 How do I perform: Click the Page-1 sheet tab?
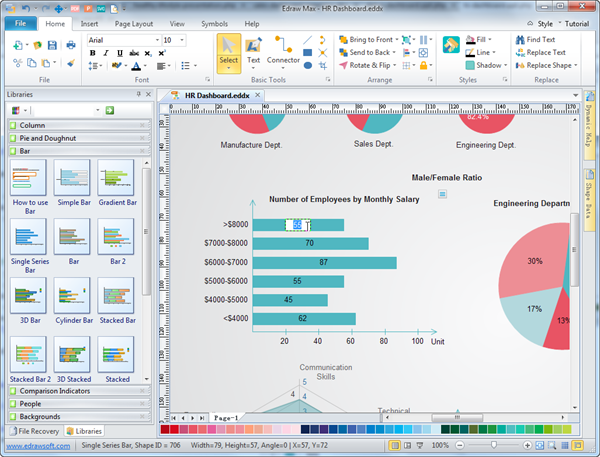[226, 416]
